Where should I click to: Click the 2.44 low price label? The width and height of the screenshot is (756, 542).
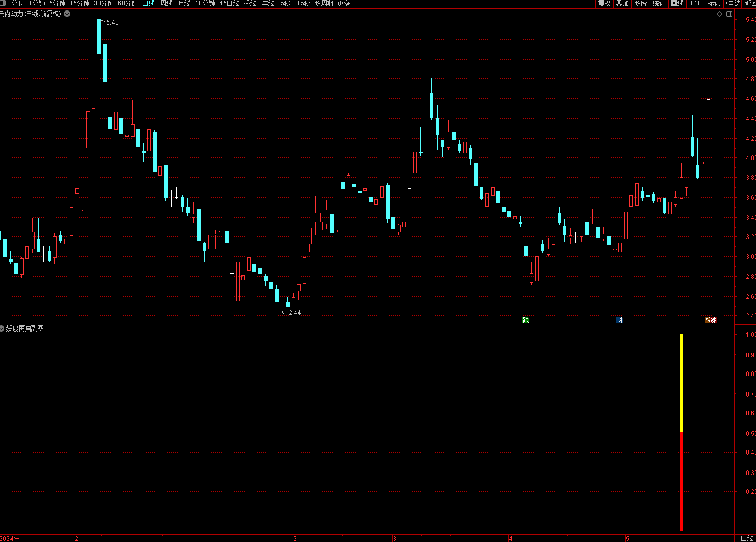tap(295, 313)
